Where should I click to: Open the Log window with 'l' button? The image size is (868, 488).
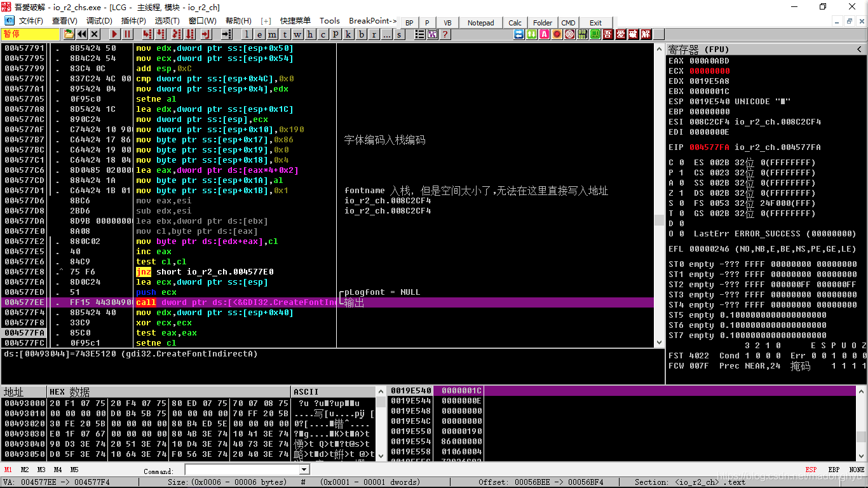coord(247,34)
